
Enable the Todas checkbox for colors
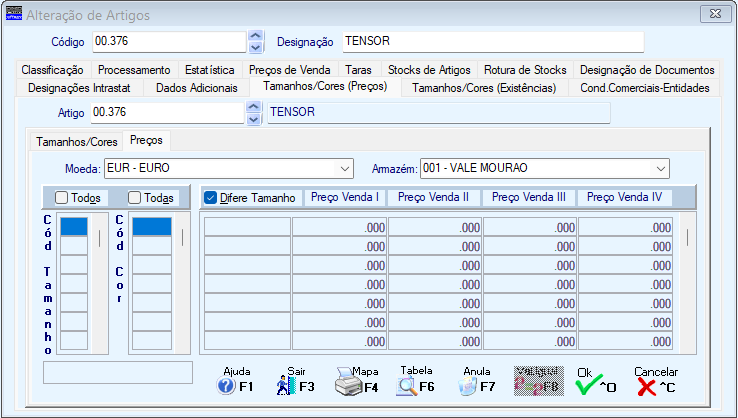point(135,198)
